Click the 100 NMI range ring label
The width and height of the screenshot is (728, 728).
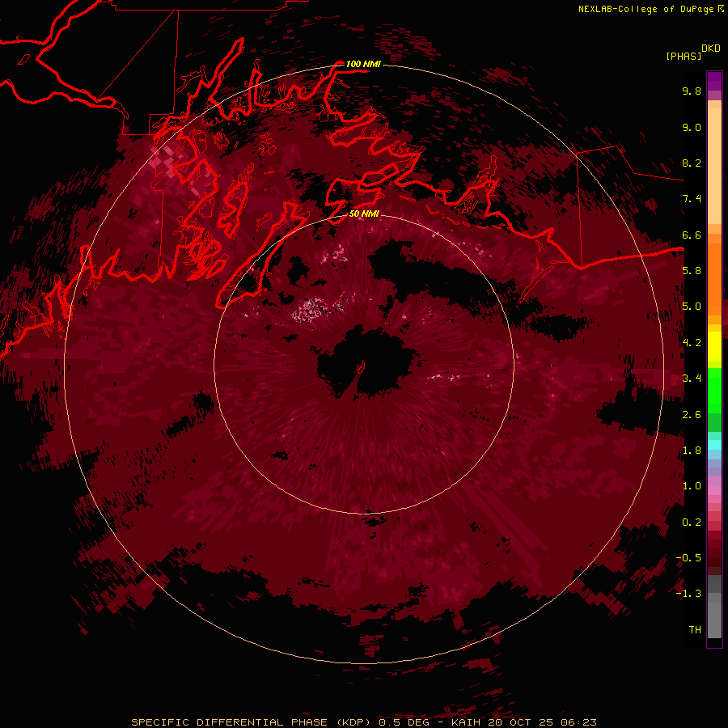(363, 64)
